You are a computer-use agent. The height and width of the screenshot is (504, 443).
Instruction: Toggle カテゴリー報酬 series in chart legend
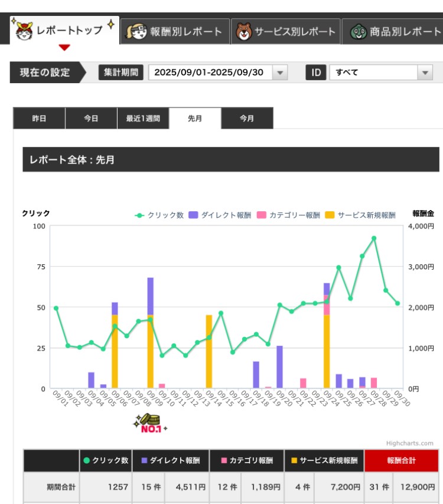pos(288,215)
